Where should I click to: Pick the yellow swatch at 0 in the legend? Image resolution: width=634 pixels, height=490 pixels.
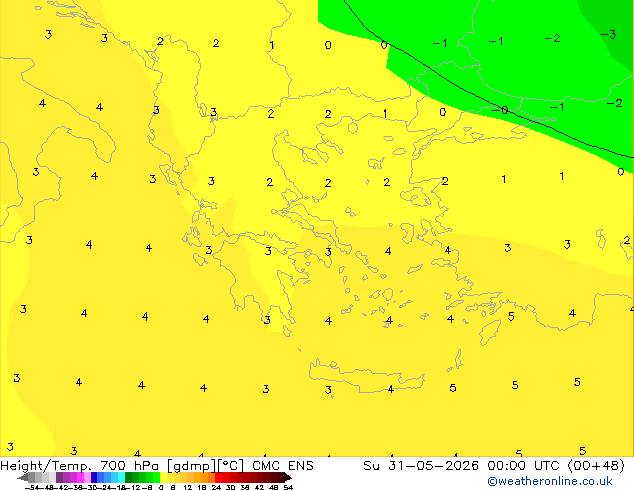point(163,478)
